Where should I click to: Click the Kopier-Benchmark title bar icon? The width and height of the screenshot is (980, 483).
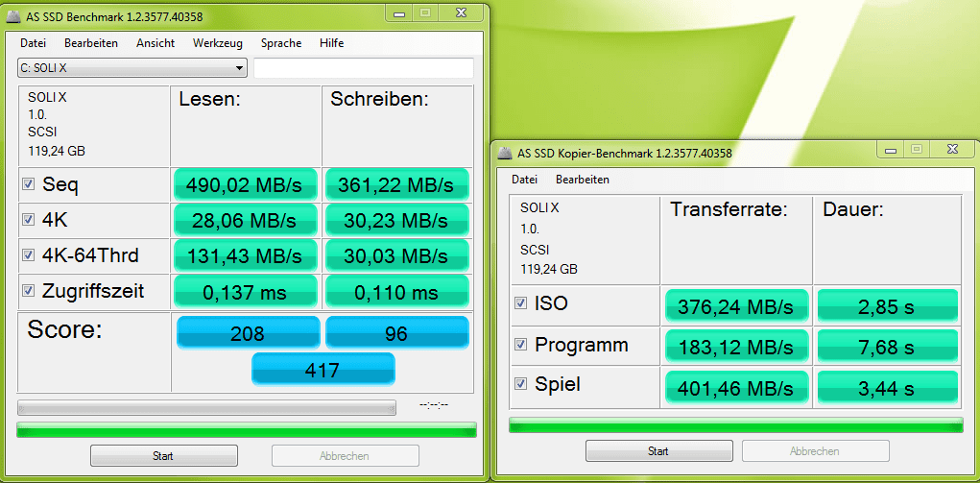(x=505, y=153)
